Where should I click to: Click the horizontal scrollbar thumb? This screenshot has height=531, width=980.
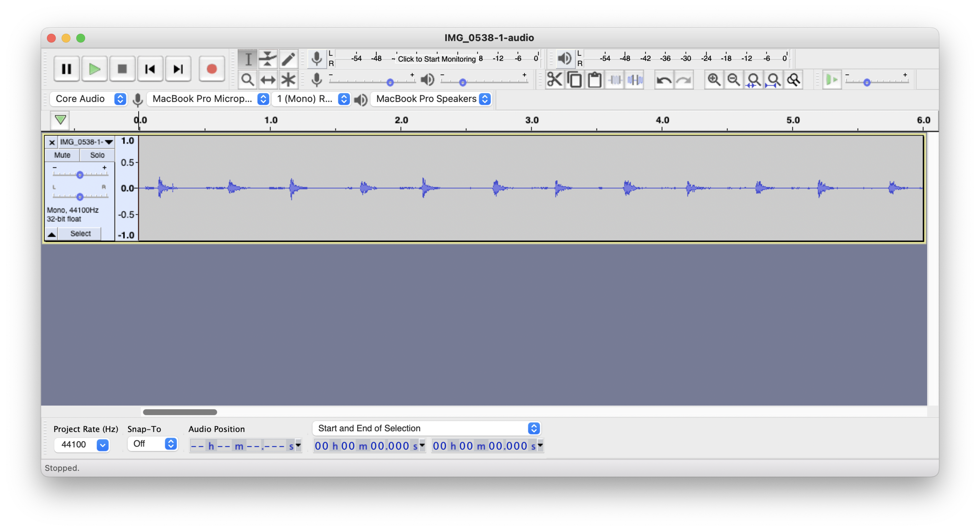coord(180,412)
